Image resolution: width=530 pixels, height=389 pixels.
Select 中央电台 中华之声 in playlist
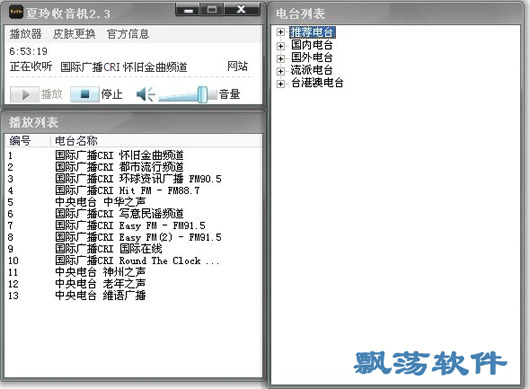pyautogui.click(x=100, y=202)
